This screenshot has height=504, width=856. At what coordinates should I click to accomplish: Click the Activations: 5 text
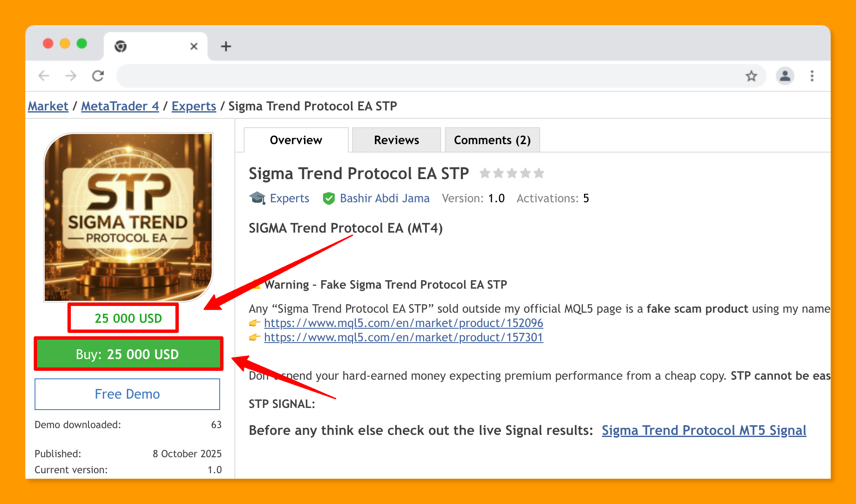(x=553, y=198)
